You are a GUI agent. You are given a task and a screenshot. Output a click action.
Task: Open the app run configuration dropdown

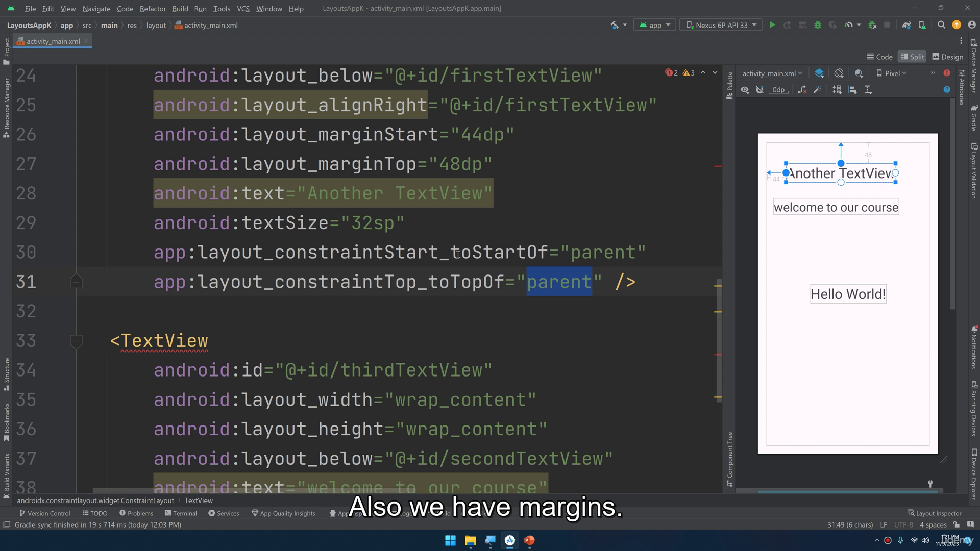pos(655,25)
